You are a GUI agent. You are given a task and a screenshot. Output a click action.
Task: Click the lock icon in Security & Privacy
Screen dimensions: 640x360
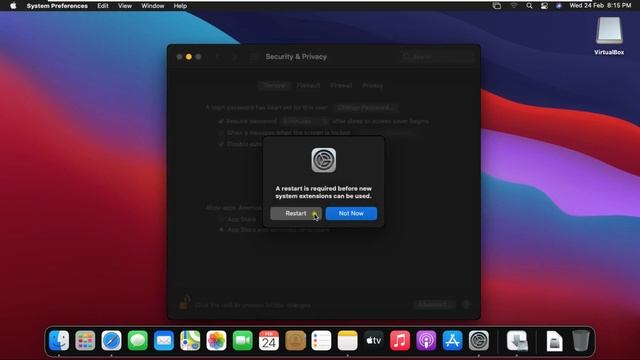[184, 303]
